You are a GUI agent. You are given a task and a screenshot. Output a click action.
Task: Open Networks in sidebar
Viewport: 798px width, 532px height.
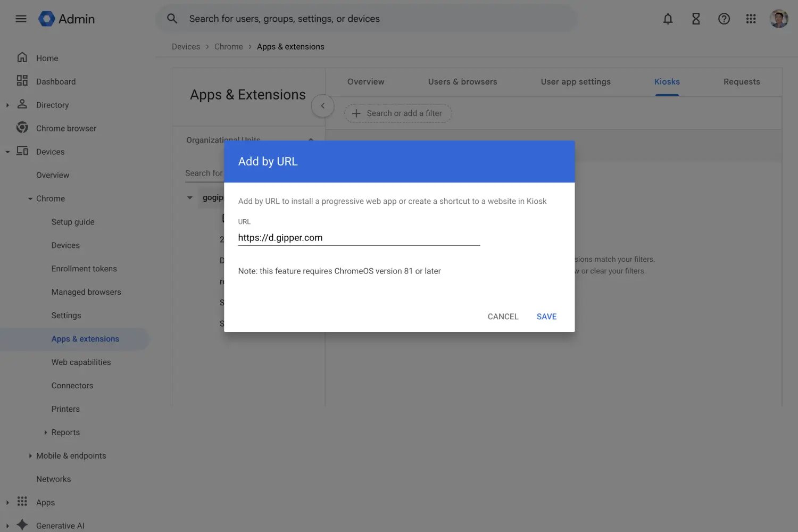pos(53,479)
